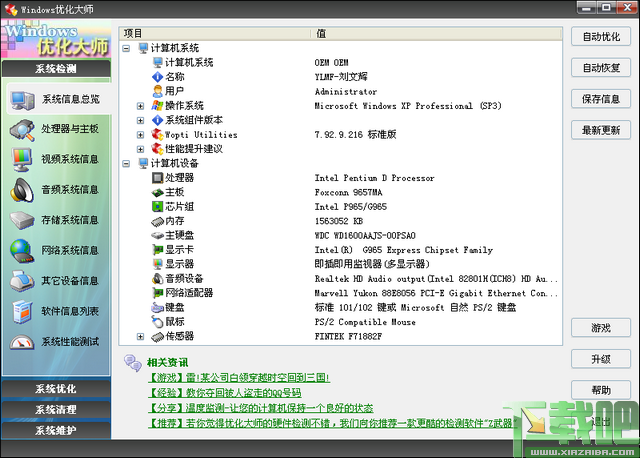
Task: Select value Intel P965/G965
Action: (350, 207)
